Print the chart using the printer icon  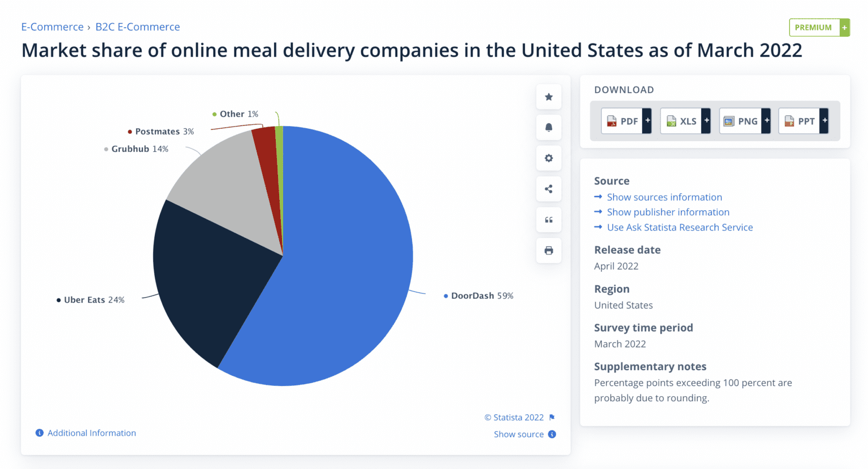[x=548, y=250]
